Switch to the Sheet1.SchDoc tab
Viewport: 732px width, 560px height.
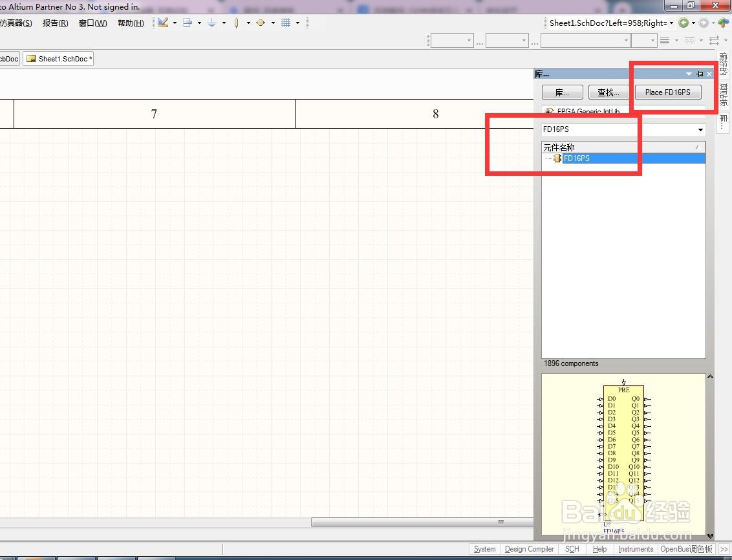pos(58,59)
